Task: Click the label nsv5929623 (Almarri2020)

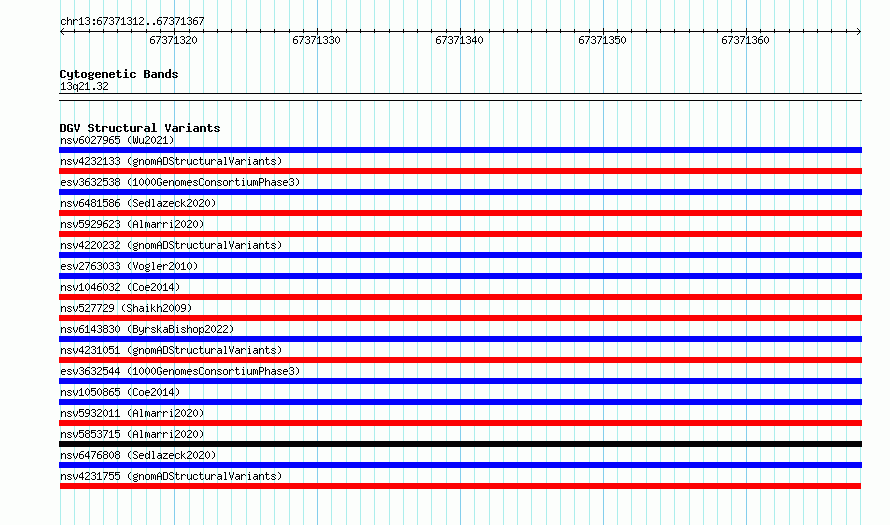Action: 132,224
